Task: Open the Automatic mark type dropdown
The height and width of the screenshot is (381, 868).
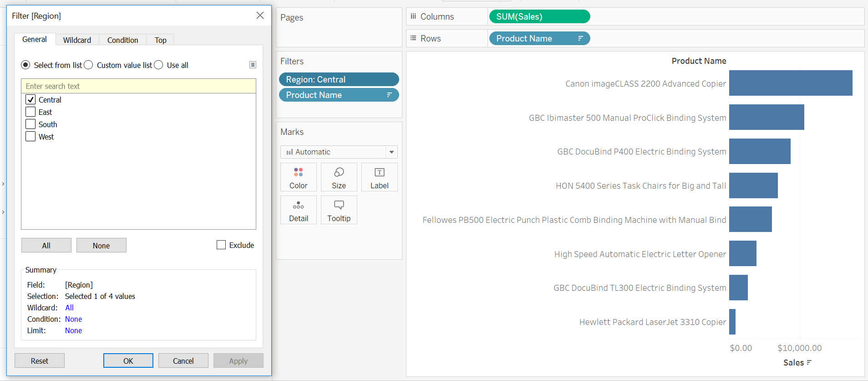Action: pos(339,152)
